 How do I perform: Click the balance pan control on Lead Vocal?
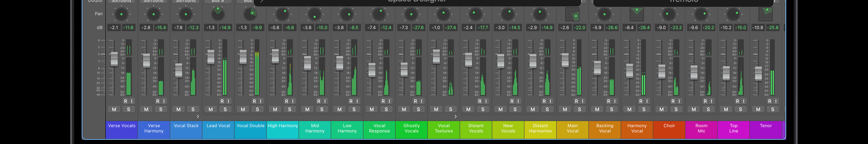218,14
